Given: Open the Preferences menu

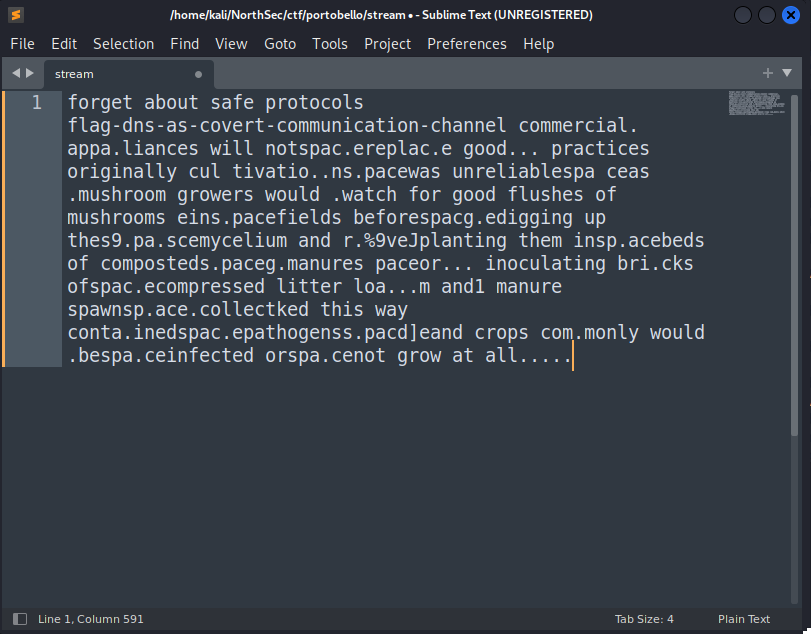Looking at the screenshot, I should coord(467,44).
